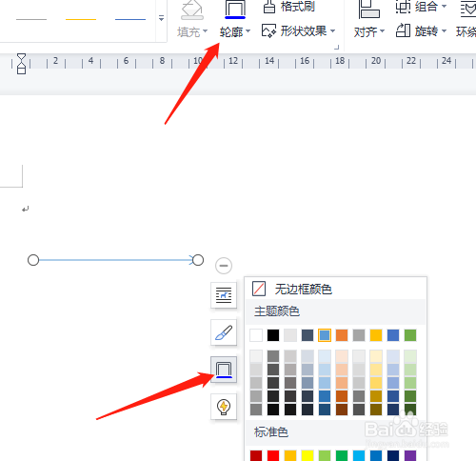Apply the yellow line style preset

(81, 19)
